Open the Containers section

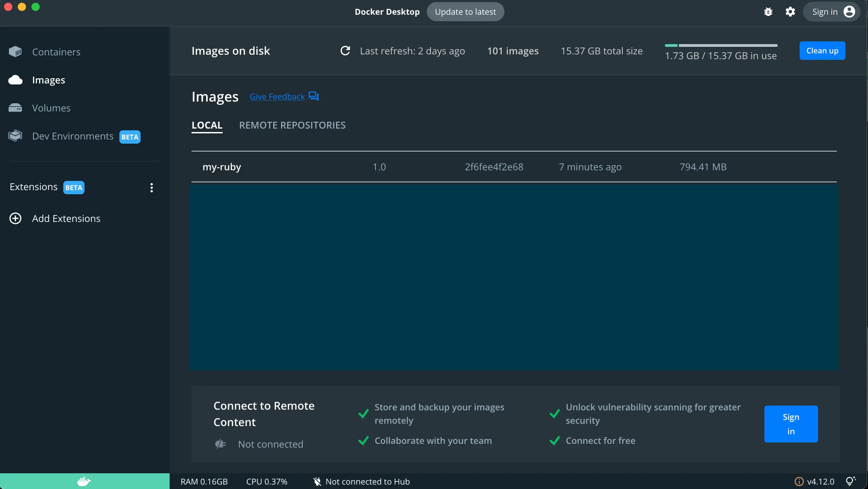click(x=56, y=52)
